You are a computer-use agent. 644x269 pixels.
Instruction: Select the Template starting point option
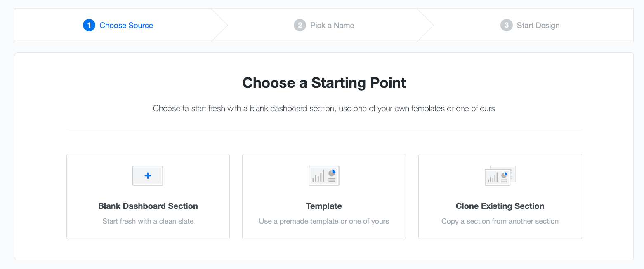click(324, 196)
